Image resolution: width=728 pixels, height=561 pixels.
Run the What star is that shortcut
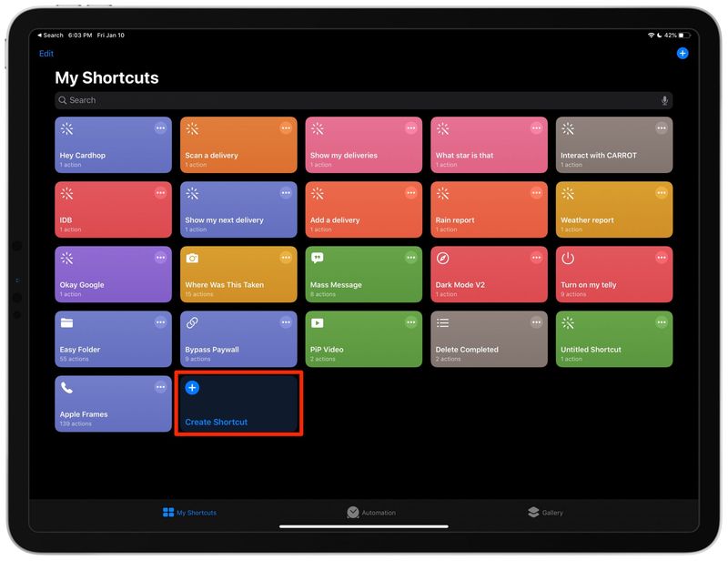point(490,145)
